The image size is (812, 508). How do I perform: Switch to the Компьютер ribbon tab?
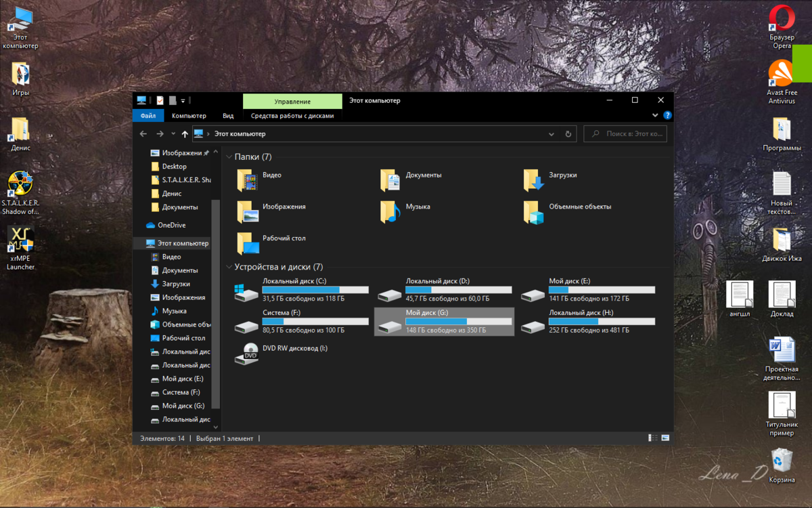click(189, 116)
